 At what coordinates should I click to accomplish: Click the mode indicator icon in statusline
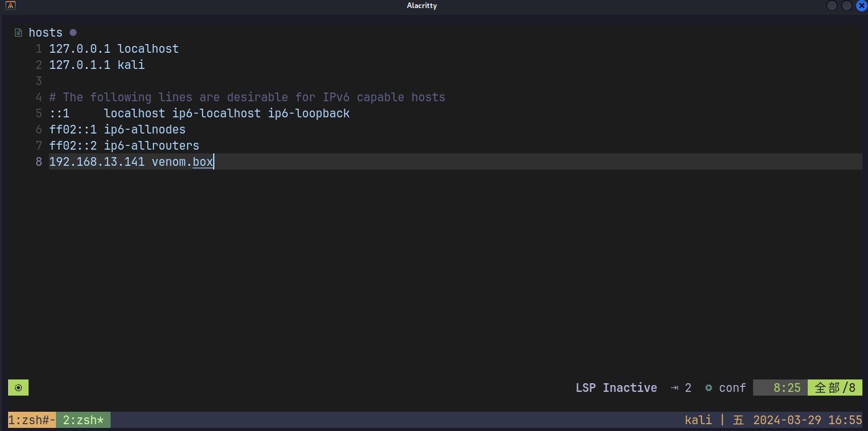[x=18, y=388]
